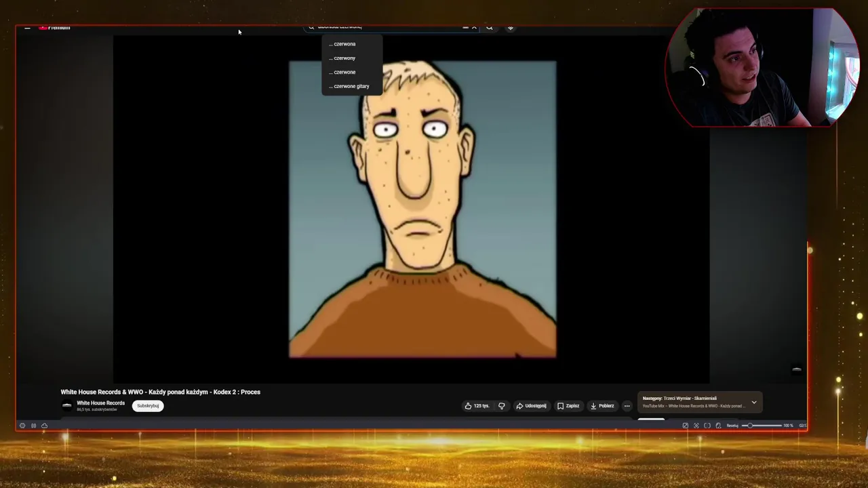This screenshot has width=868, height=488.
Task: Click the page actions icon beside Resetuj
Action: [718, 426]
